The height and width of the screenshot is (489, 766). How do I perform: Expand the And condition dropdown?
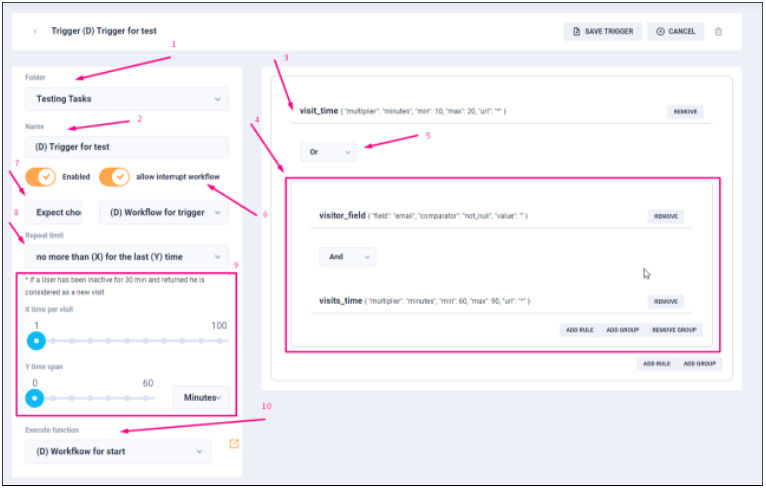[346, 257]
